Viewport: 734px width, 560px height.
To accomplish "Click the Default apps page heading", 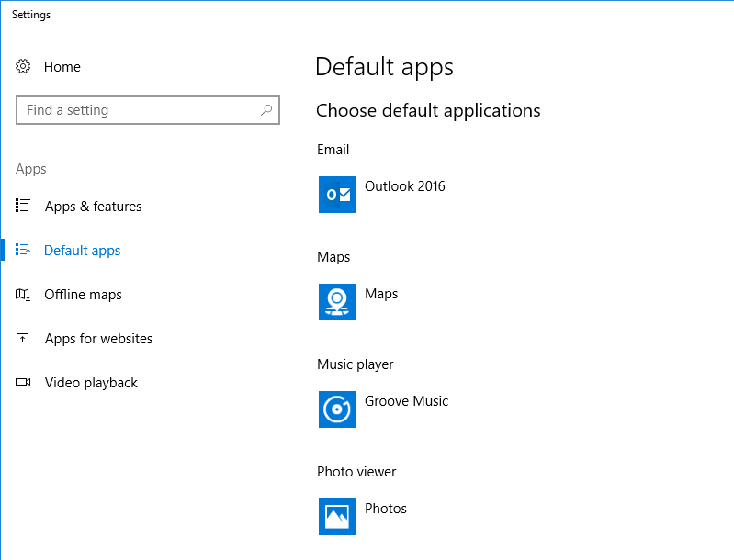I will pos(384,67).
